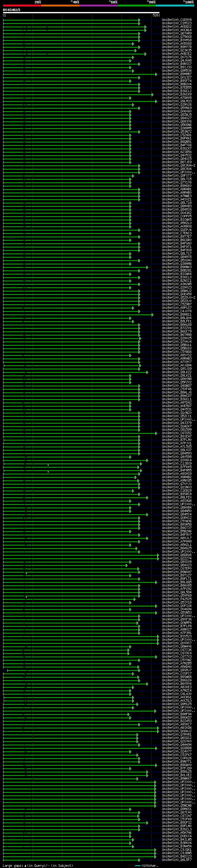
Task: Click the =100char. scale legend
Action: pyautogui.click(x=147, y=866)
